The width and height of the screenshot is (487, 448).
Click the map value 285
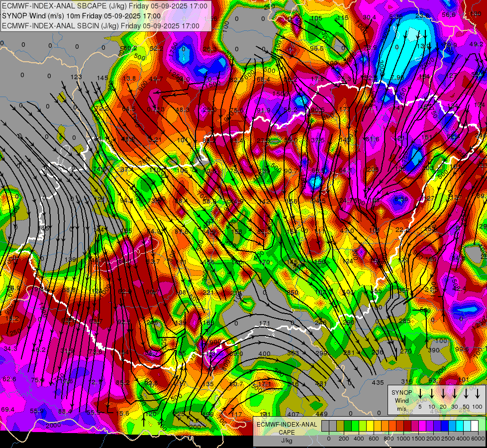(x=405, y=321)
